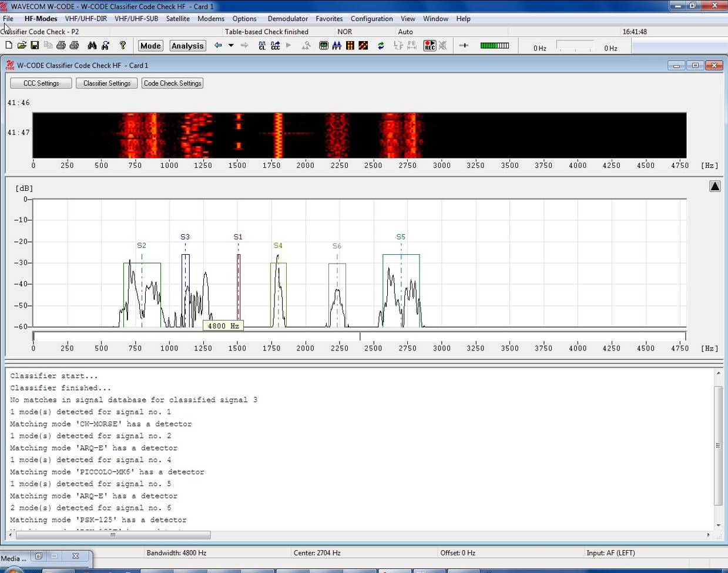Click the green signal level meter

coord(495,45)
